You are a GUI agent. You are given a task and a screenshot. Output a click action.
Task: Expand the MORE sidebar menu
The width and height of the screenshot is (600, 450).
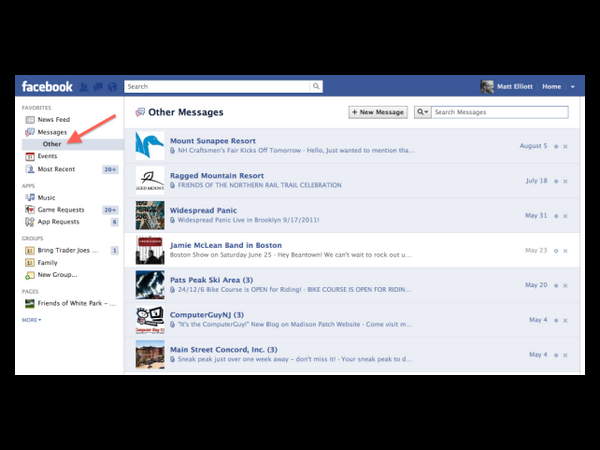click(31, 320)
